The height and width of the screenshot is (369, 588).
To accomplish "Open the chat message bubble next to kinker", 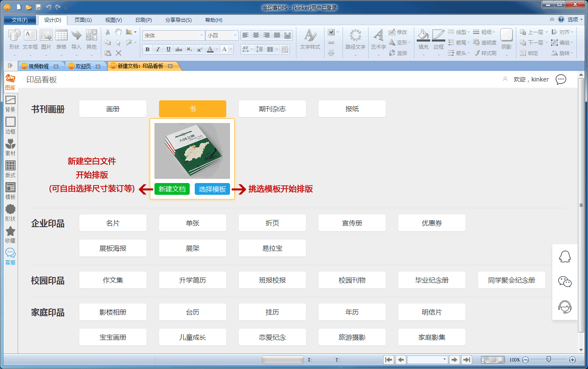I will point(561,79).
